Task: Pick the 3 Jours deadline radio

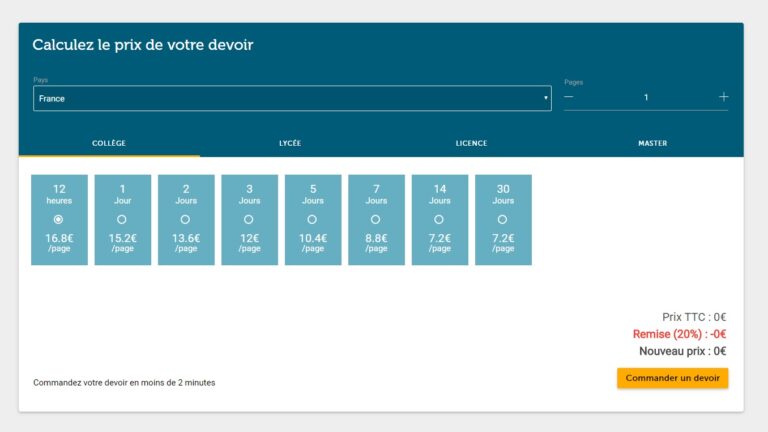Action: click(x=249, y=219)
